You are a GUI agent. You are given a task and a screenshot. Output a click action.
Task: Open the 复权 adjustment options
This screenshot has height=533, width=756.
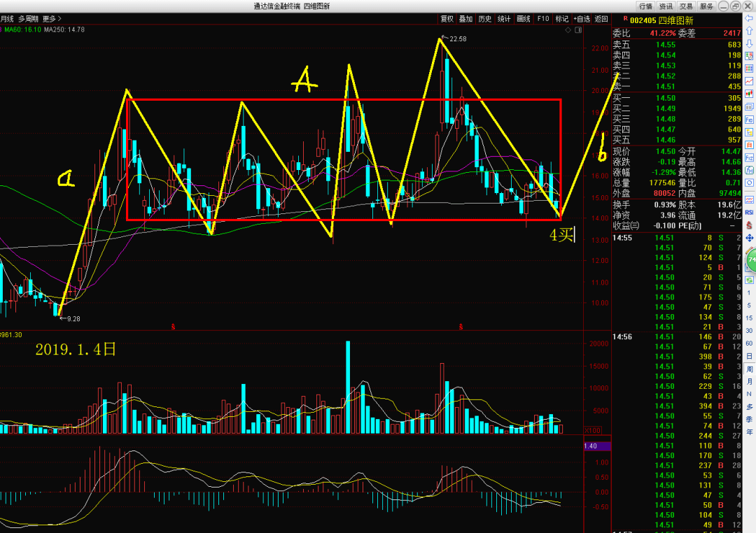(x=447, y=19)
